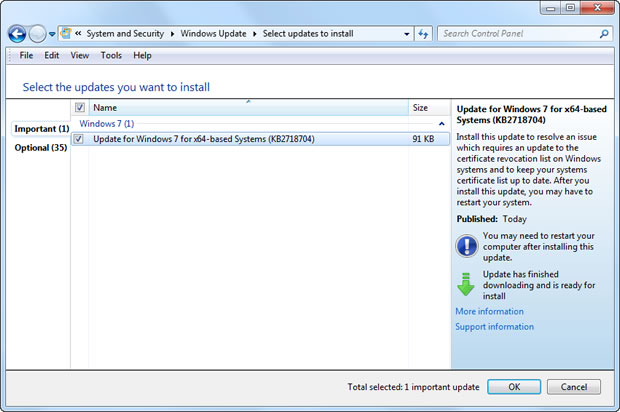Viewport: 620px width, 412px height.
Task: Collapse the Windows 7 (1) group
Action: pos(441,123)
